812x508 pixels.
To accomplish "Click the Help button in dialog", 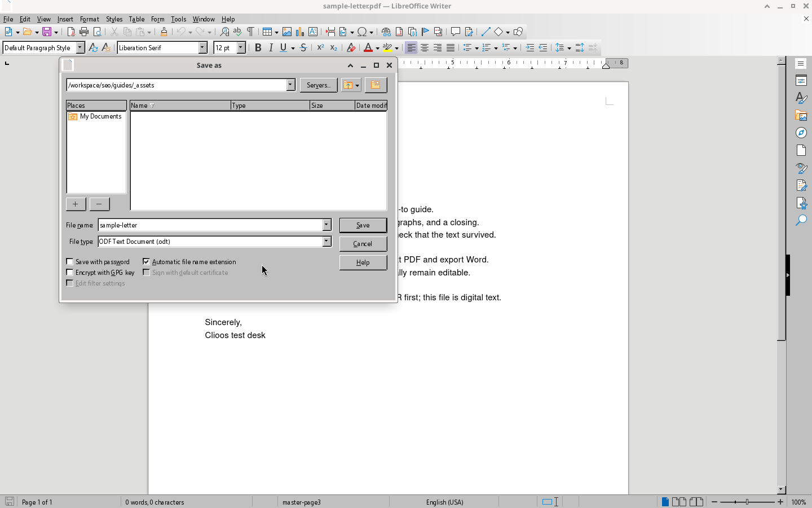I will [x=363, y=262].
